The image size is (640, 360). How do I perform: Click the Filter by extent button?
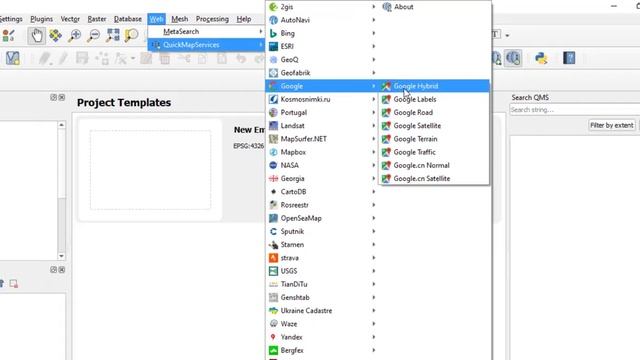[x=611, y=125]
